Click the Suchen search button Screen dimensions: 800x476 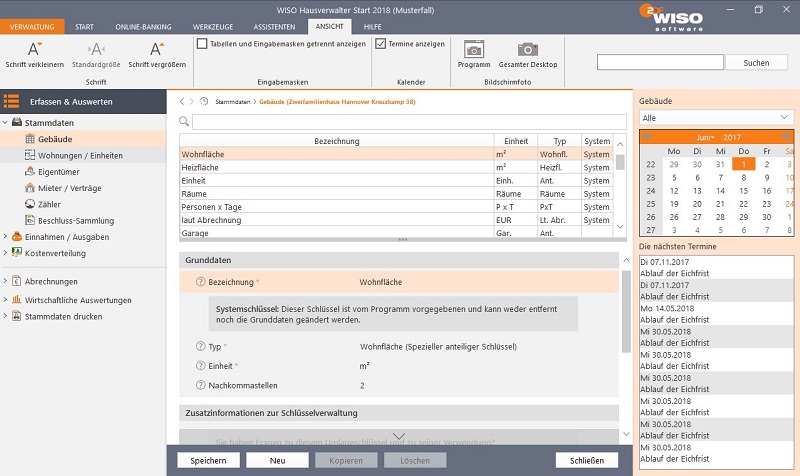point(756,63)
